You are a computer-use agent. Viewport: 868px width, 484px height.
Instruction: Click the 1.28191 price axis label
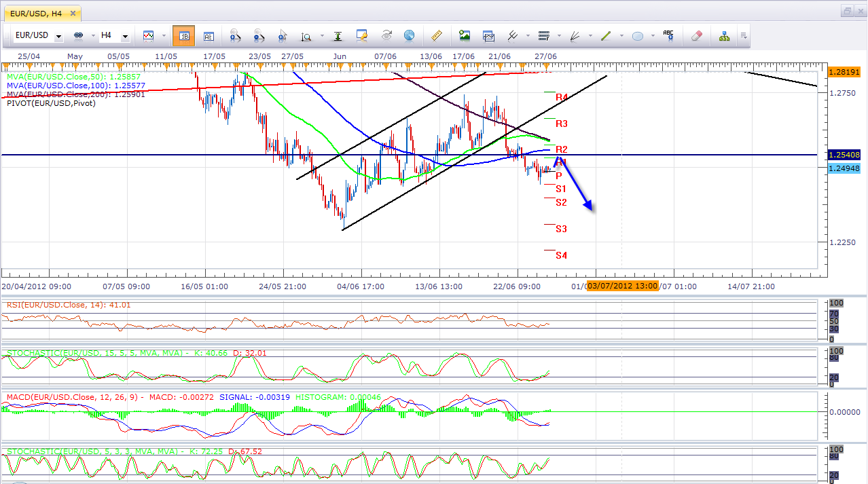pyautogui.click(x=844, y=71)
